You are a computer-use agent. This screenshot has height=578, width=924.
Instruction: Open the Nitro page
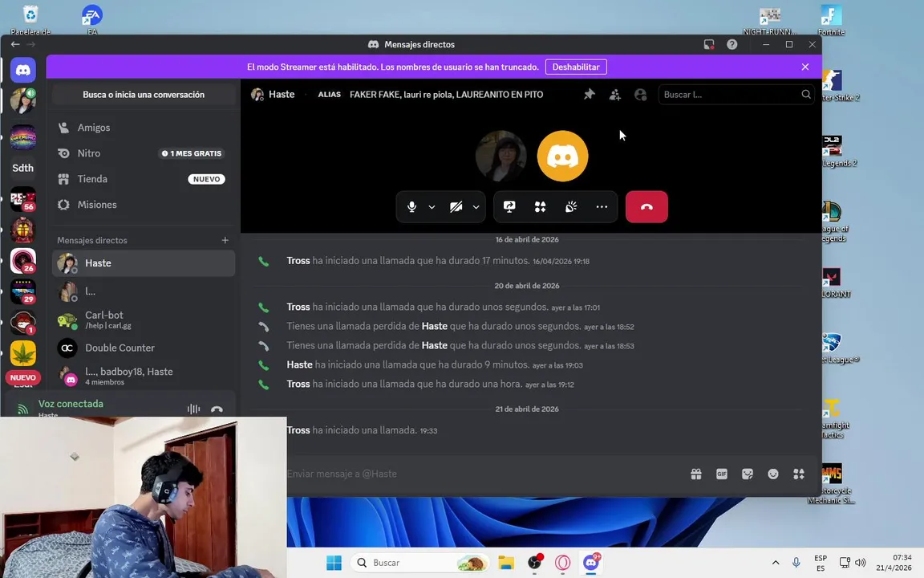pyautogui.click(x=144, y=153)
